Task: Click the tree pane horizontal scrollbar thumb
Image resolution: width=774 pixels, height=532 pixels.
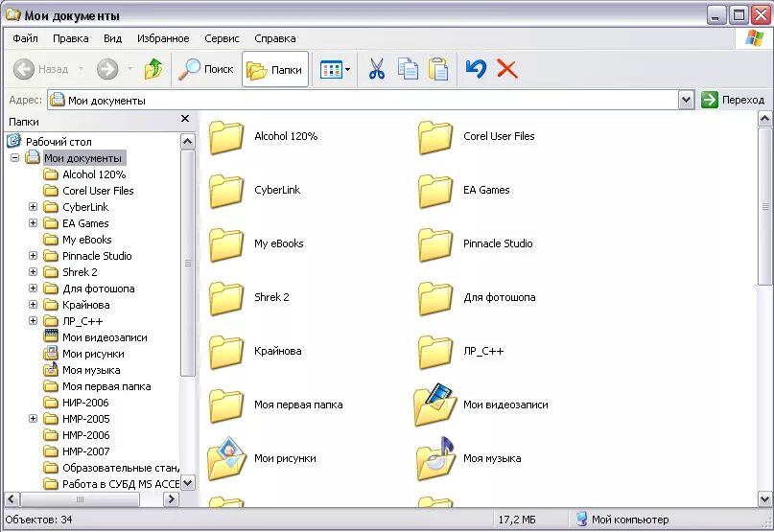Action: coord(80,499)
